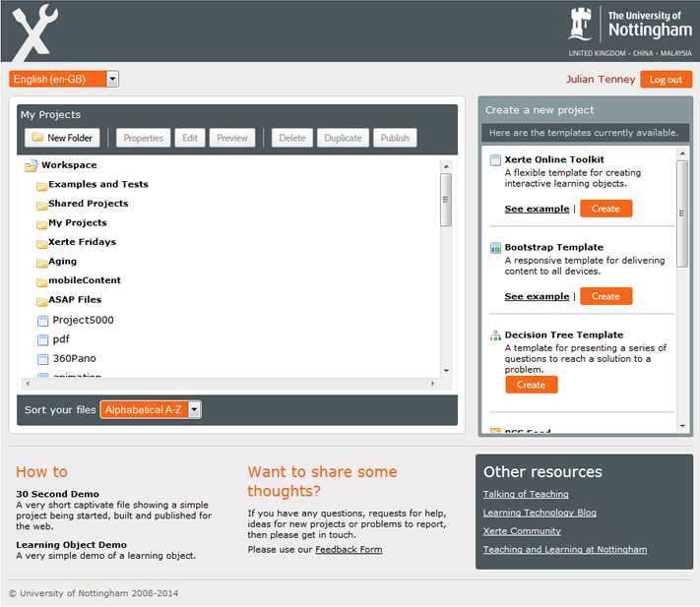Click the project list scroll-down arrow
This screenshot has width=700, height=607.
point(446,371)
